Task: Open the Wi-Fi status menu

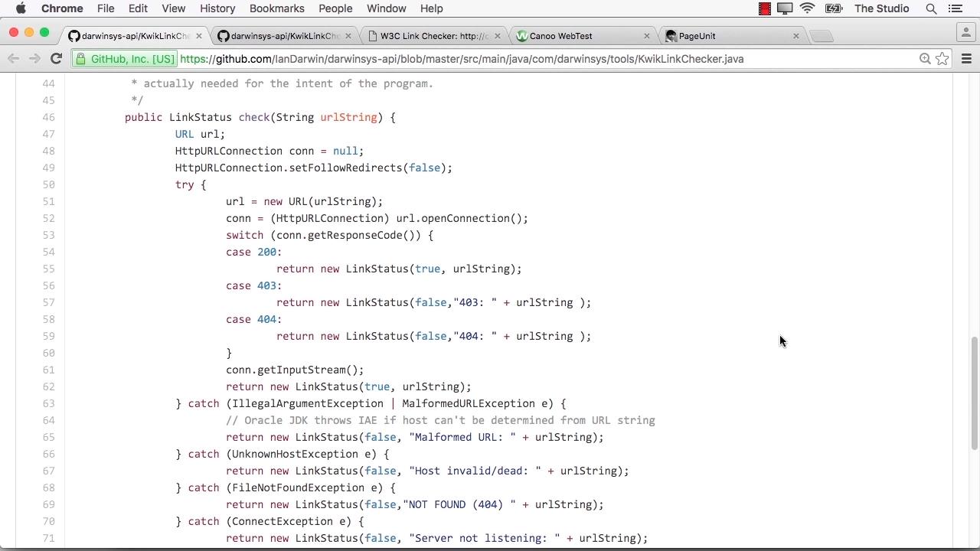Action: [x=807, y=8]
